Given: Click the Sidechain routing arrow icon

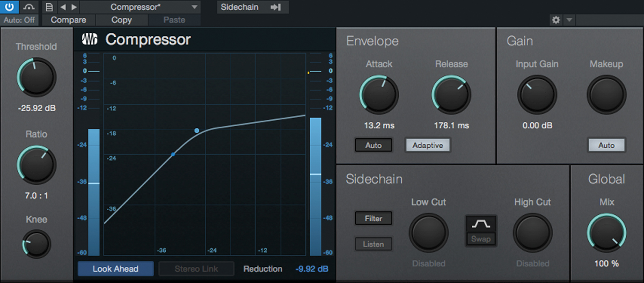Looking at the screenshot, I should [276, 8].
